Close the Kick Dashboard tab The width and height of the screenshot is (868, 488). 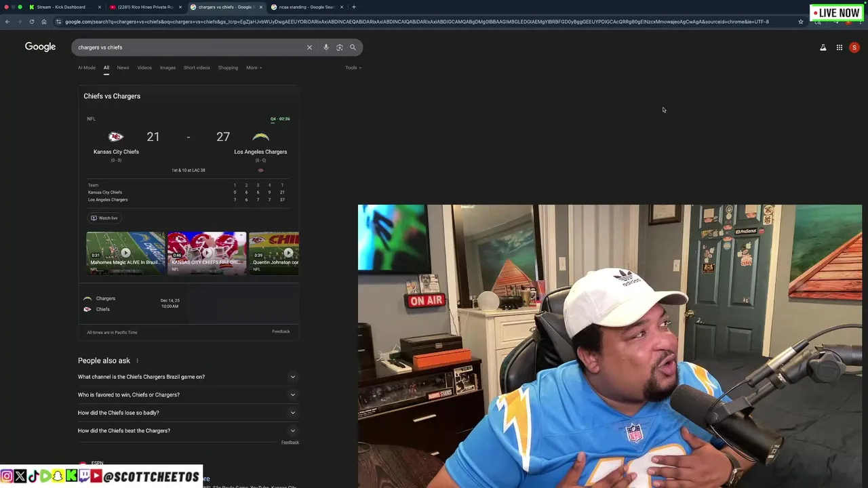click(100, 7)
